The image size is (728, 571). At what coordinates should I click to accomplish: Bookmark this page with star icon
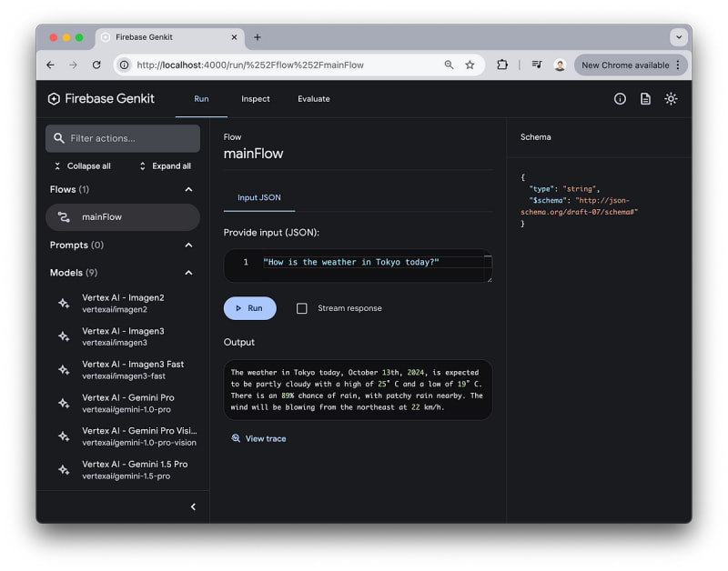coord(470,65)
